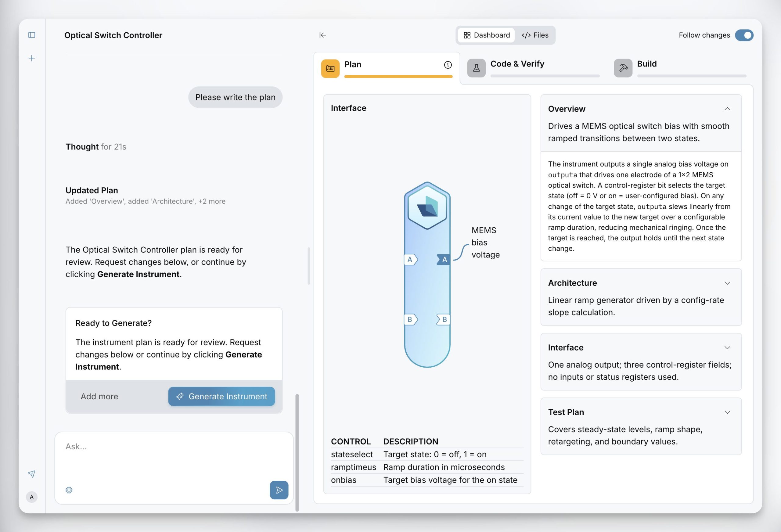Expand the Architecture section
The height and width of the screenshot is (532, 781).
pyautogui.click(x=727, y=283)
